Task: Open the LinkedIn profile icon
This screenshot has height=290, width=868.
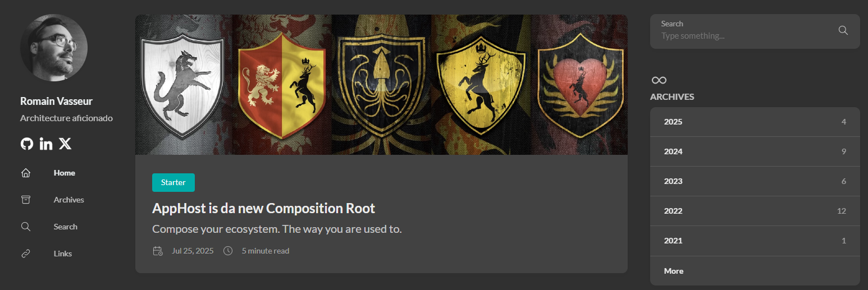Action: (x=46, y=144)
